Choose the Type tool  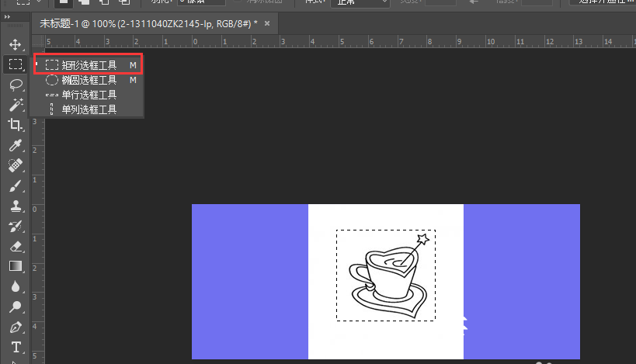(x=15, y=347)
